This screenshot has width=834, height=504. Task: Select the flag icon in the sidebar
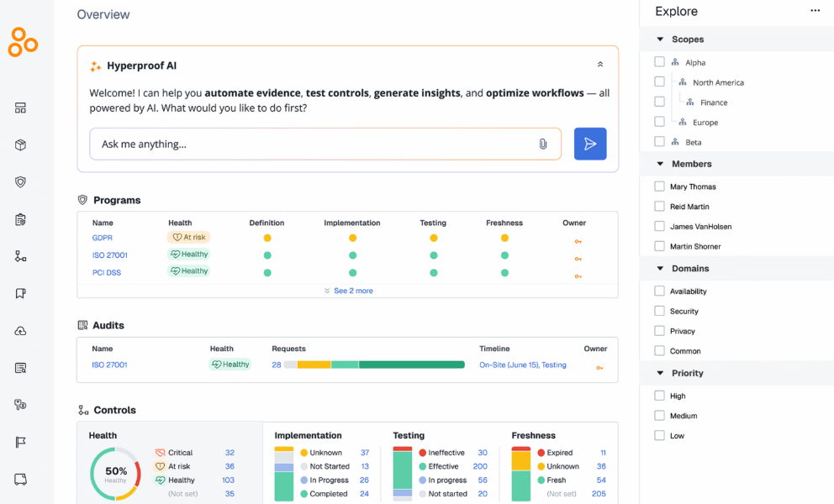click(x=20, y=441)
